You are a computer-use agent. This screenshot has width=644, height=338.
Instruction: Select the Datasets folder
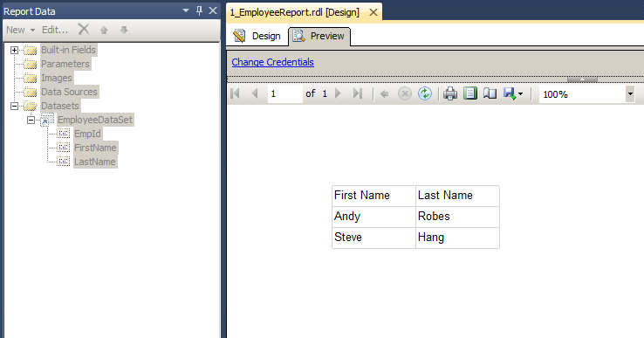coord(60,106)
